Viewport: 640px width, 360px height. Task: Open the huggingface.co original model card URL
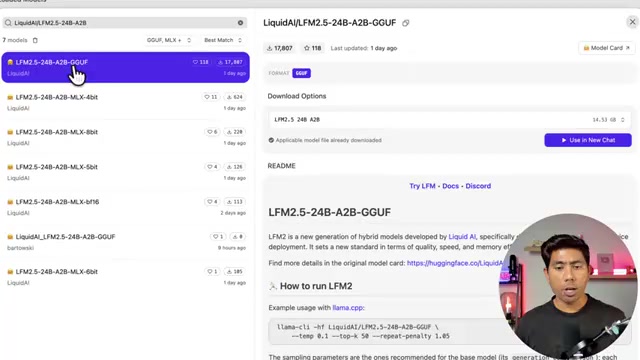point(455,263)
